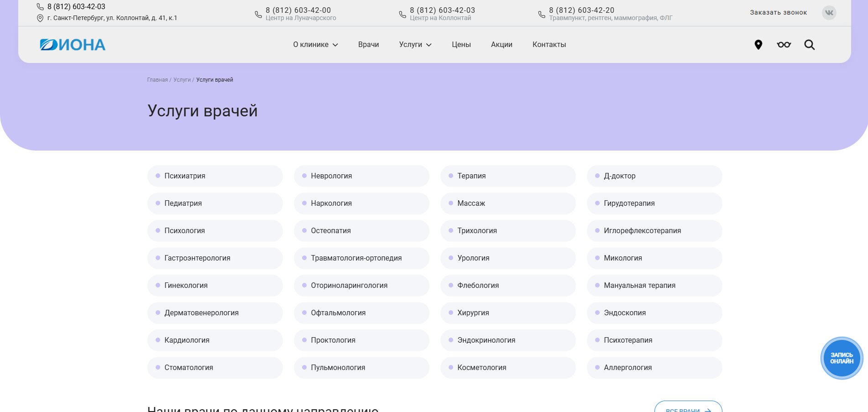Open the Гастроэнтерология service
Screen dimensions: 868x412
[215, 258]
